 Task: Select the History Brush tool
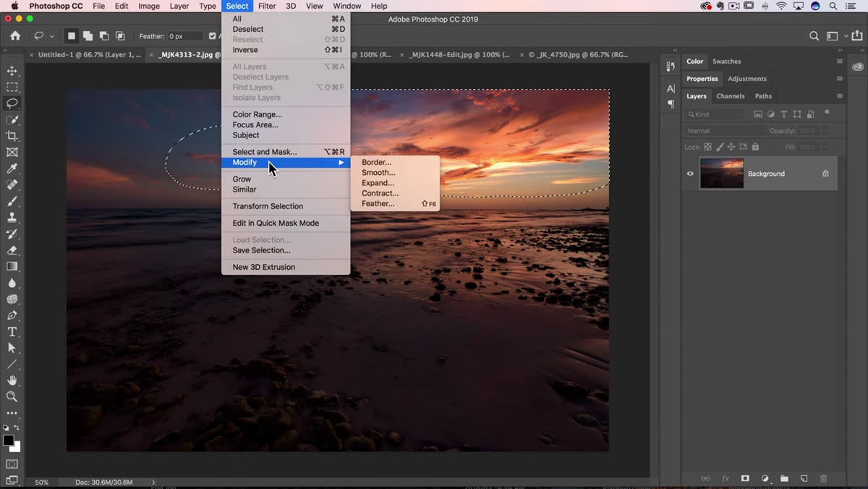tap(12, 234)
